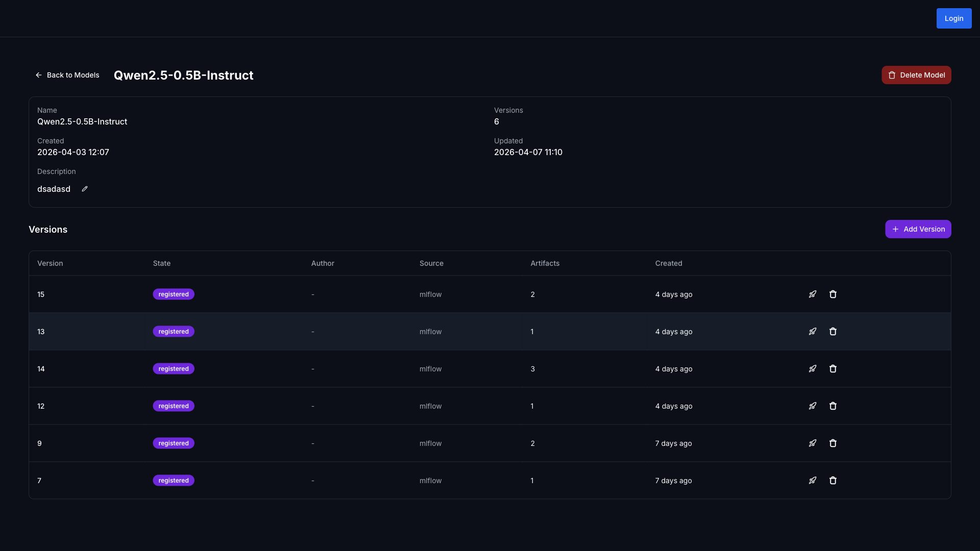Image resolution: width=980 pixels, height=551 pixels.
Task: Click the trash icon for version 13
Action: (832, 332)
